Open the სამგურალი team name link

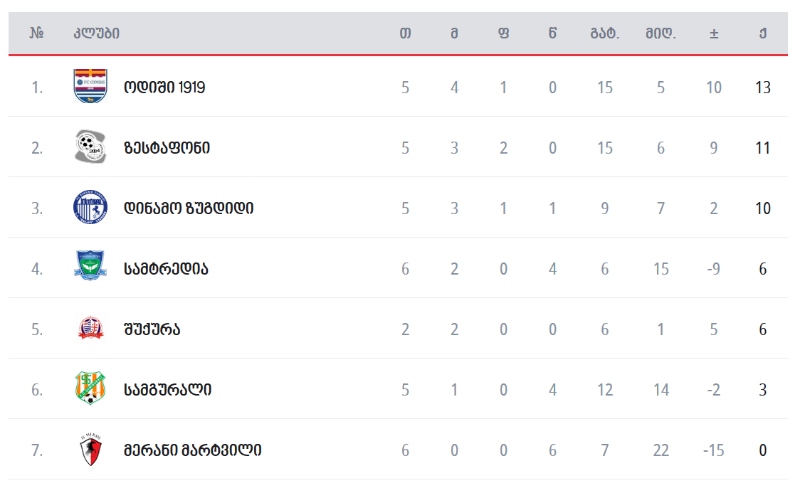[168, 390]
